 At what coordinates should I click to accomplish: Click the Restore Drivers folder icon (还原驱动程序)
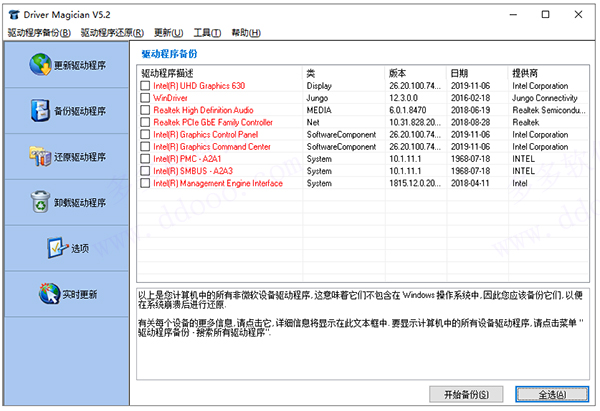40,156
